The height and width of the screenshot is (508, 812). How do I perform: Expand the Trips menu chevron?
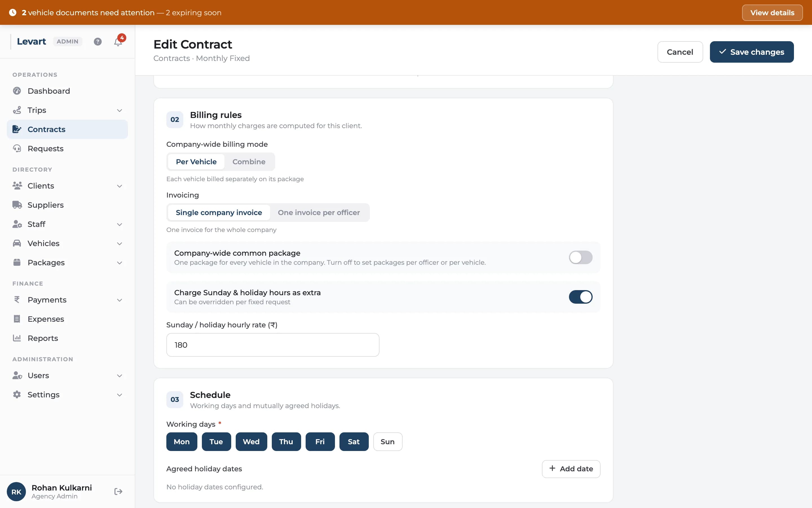[120, 111]
